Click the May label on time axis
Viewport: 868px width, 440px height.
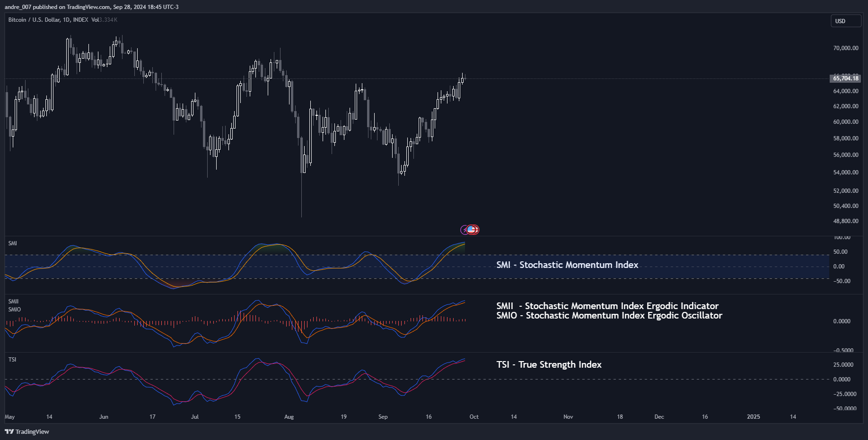(9, 417)
